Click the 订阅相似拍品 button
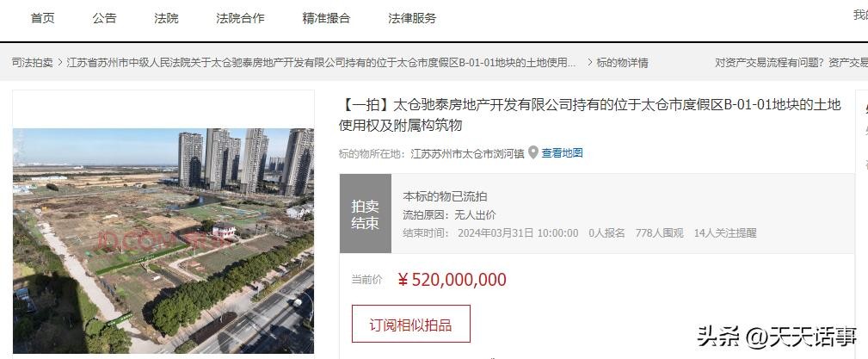The image size is (868, 359). point(410,324)
